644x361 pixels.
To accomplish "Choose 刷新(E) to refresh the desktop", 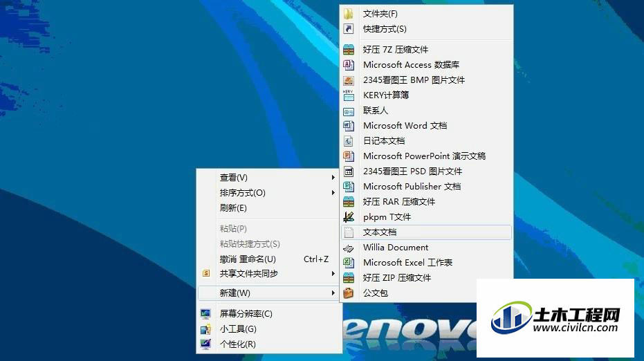I will click(268, 207).
